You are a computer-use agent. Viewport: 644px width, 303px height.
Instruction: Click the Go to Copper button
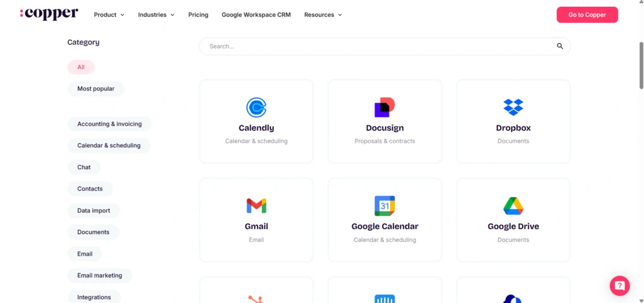click(587, 15)
